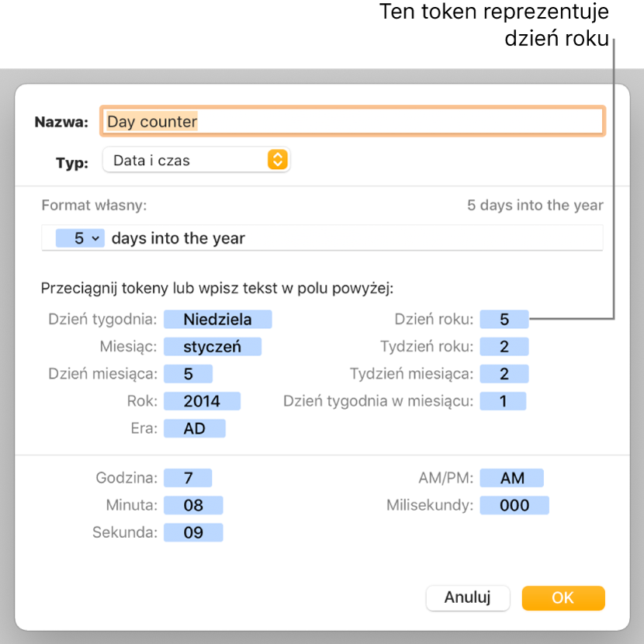Expand the 5 token chevron in format field

(95, 238)
